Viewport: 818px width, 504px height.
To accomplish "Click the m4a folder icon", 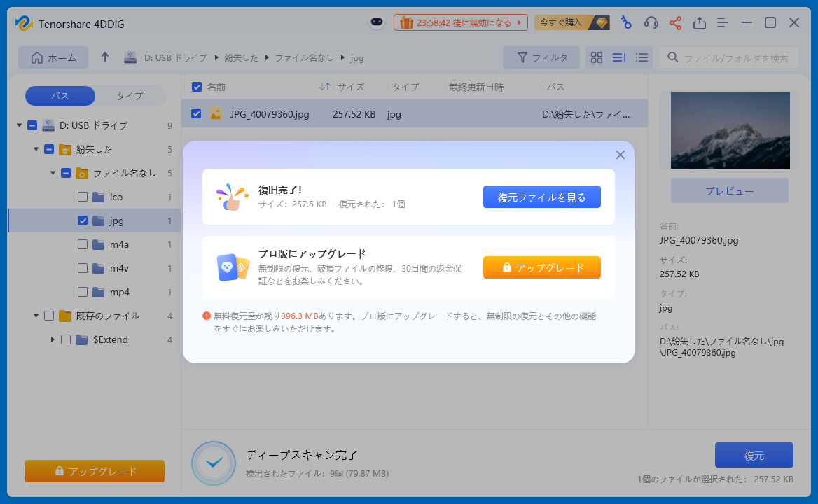I will click(99, 244).
